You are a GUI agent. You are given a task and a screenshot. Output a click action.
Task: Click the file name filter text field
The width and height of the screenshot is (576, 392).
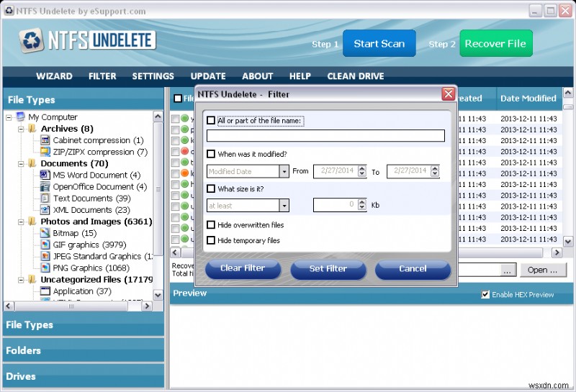325,135
